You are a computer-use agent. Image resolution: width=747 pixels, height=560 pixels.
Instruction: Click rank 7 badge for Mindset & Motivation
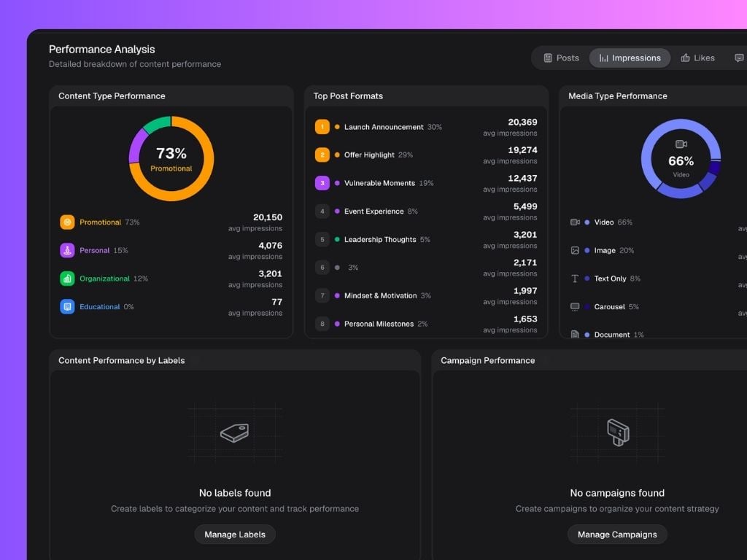(x=322, y=296)
